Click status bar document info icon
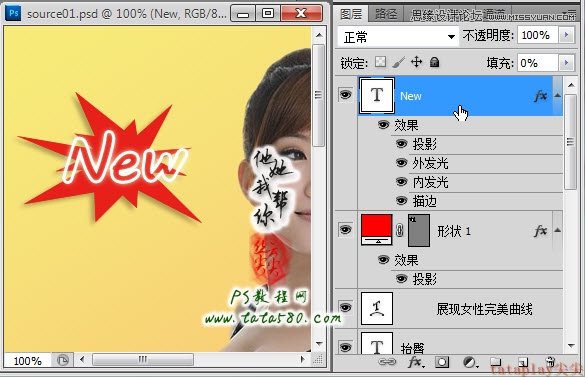This screenshot has width=585, height=377. (63, 361)
